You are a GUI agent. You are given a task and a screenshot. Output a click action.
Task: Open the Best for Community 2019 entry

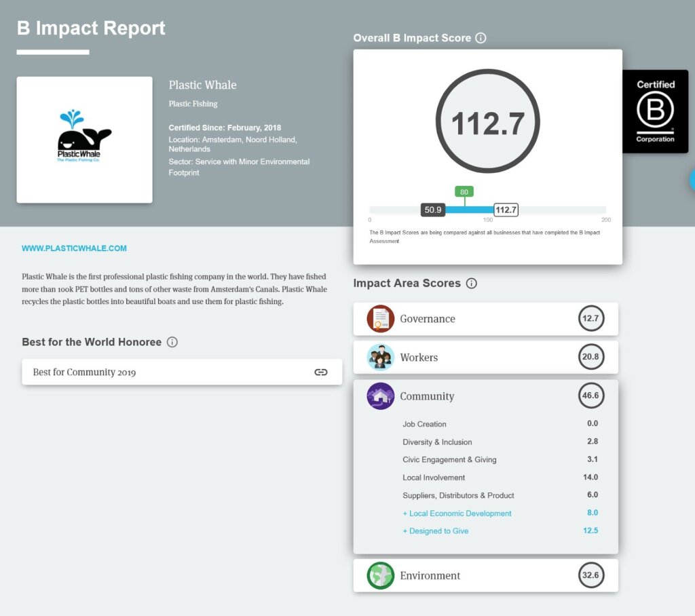coord(182,372)
